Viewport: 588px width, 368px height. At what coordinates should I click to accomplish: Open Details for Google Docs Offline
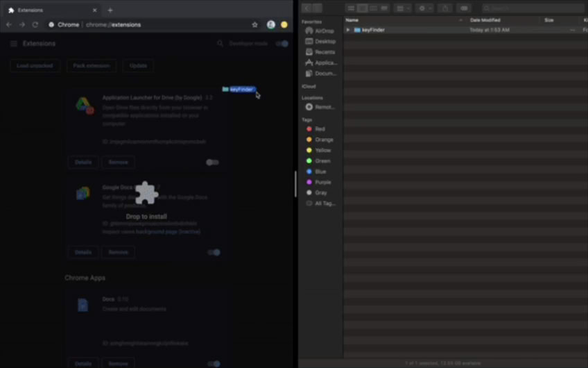coord(83,252)
